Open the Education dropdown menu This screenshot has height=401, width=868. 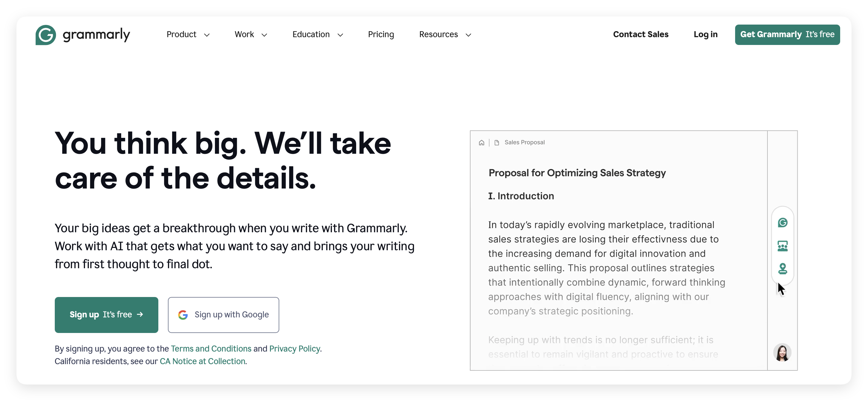pyautogui.click(x=317, y=34)
